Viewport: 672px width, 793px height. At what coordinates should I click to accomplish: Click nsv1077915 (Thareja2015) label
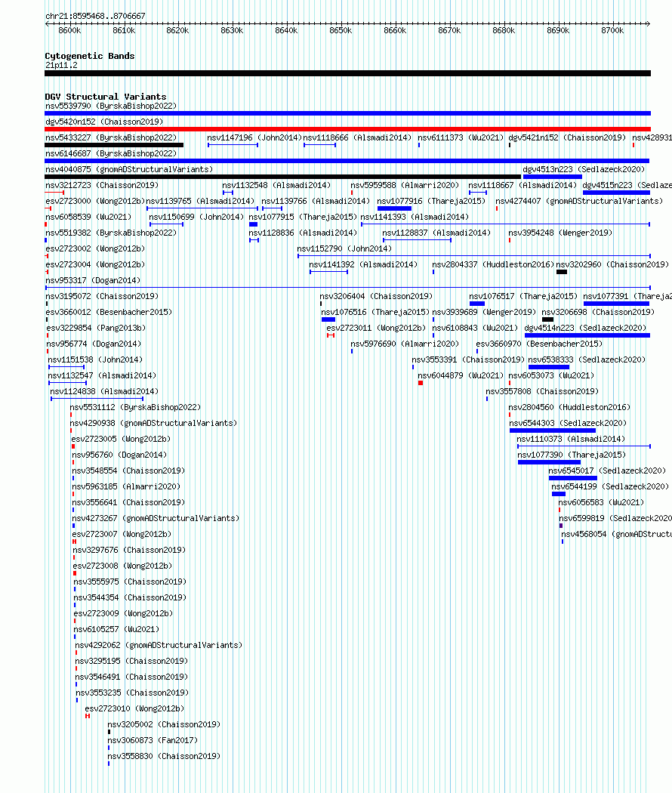coord(302,217)
